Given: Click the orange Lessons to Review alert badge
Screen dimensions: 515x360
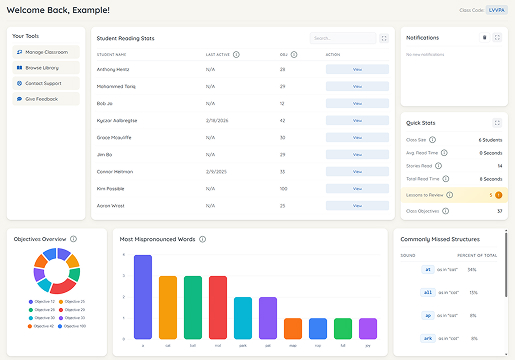Looking at the screenshot, I should tap(499, 195).
